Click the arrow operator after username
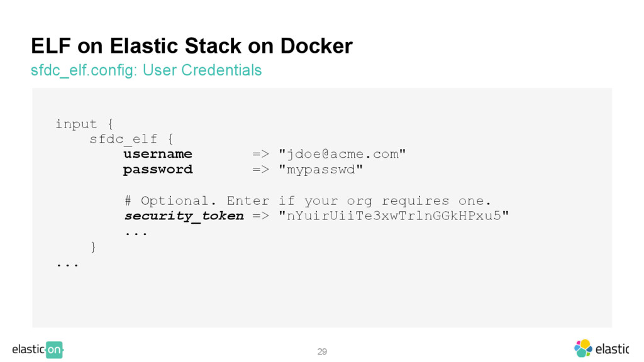This screenshot has width=644, height=362. tap(260, 155)
